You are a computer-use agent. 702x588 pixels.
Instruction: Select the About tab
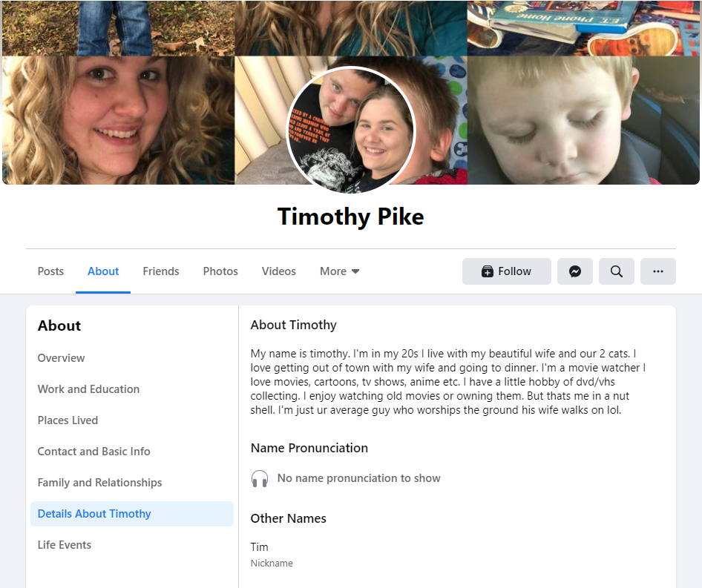click(x=103, y=271)
